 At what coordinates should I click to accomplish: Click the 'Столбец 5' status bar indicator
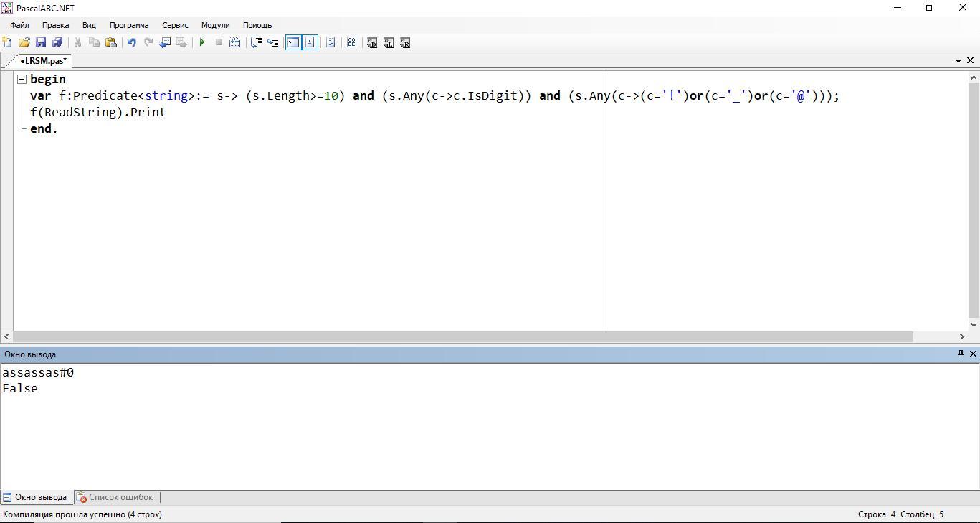tap(922, 514)
